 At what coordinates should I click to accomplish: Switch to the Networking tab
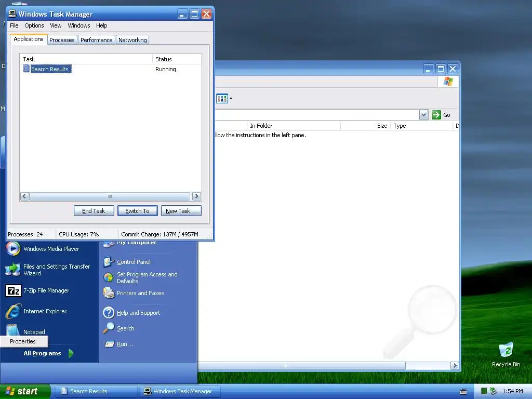point(132,40)
